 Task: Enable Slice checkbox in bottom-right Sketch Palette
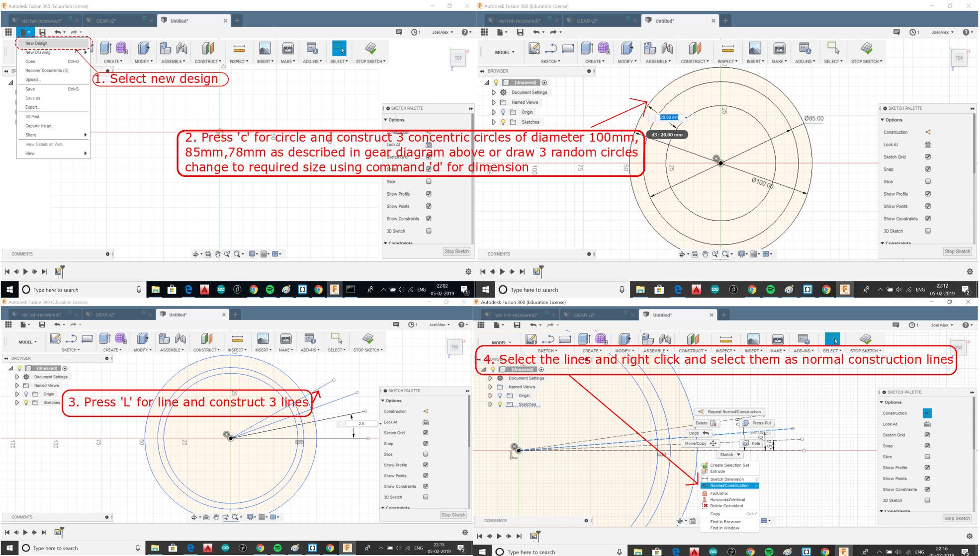(927, 457)
